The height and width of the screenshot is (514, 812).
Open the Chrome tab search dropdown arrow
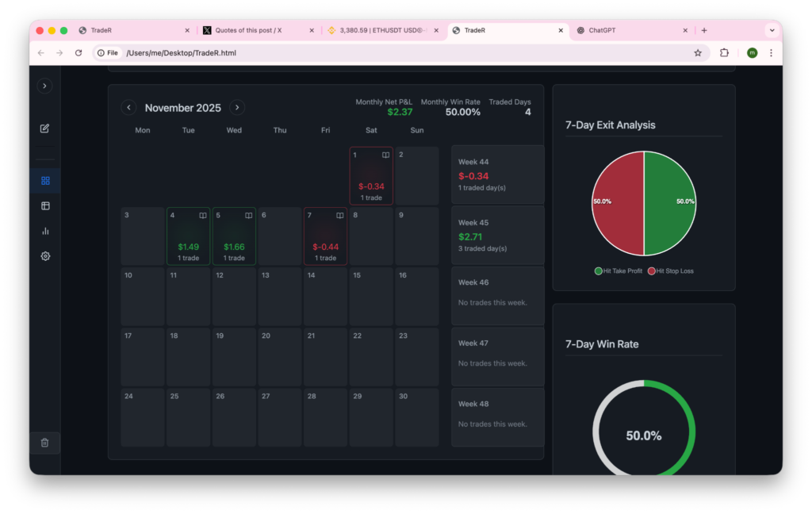(x=771, y=30)
